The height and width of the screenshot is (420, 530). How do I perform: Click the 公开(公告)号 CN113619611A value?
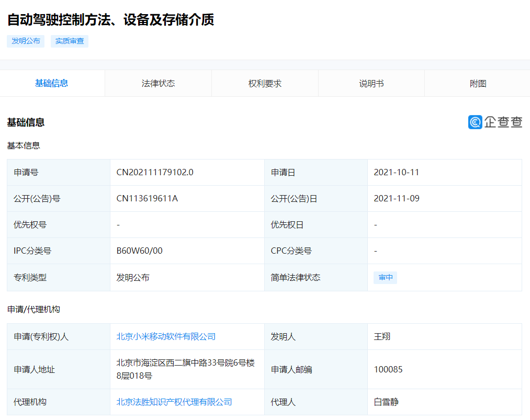147,198
